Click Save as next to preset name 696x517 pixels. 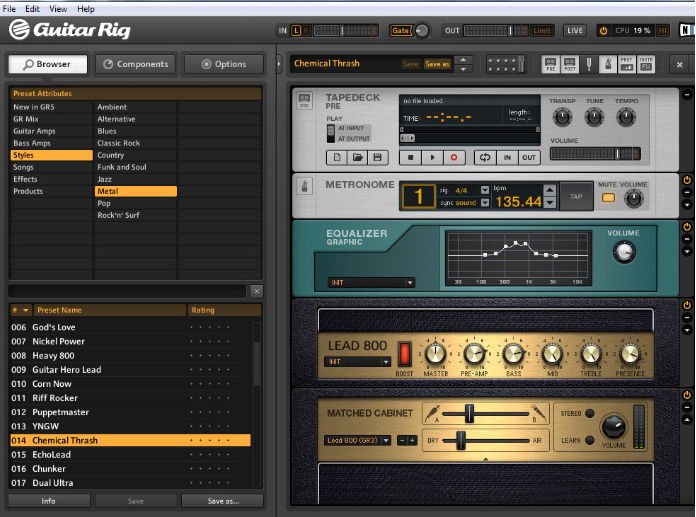pyautogui.click(x=437, y=64)
